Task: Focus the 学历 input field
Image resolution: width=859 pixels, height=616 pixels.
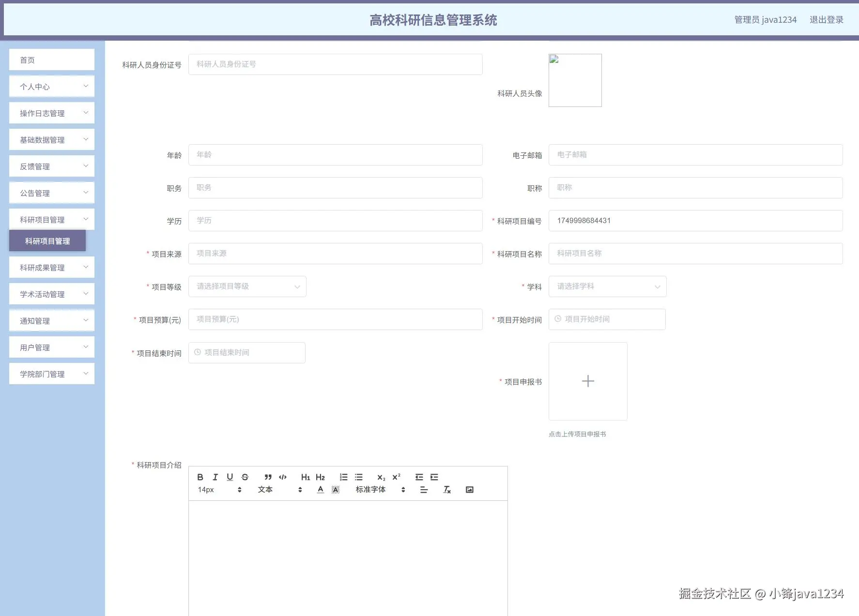Action: [336, 221]
